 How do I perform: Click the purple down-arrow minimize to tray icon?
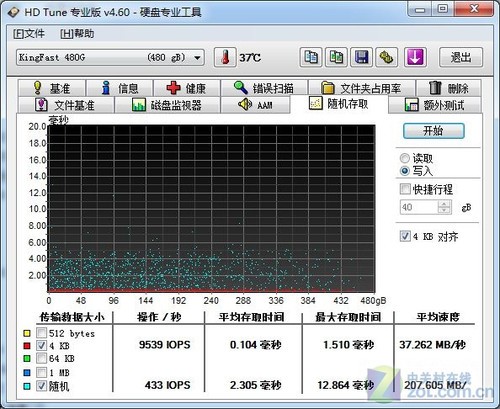tap(415, 57)
